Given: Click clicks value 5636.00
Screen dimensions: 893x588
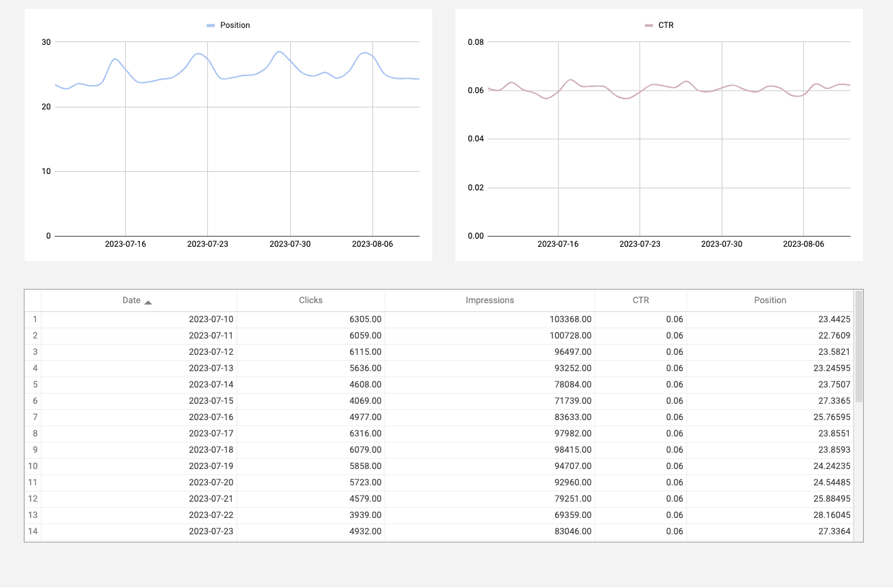Looking at the screenshot, I should tap(366, 368).
